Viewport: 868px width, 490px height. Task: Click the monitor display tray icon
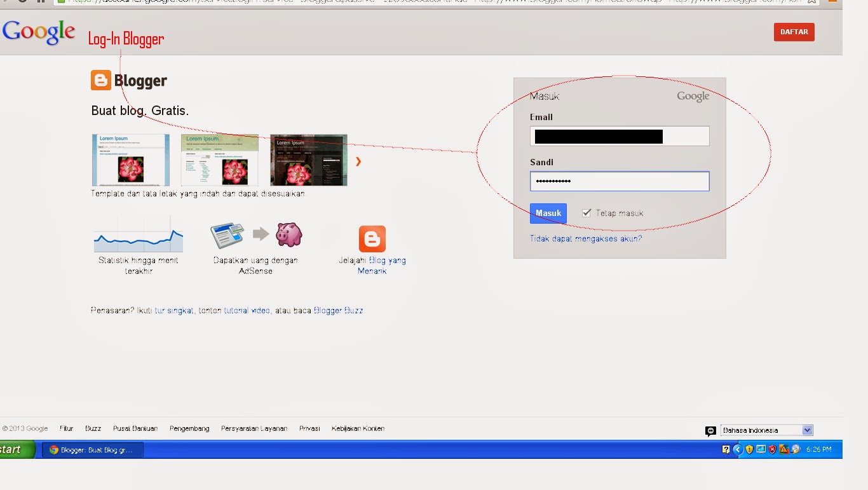pos(761,449)
